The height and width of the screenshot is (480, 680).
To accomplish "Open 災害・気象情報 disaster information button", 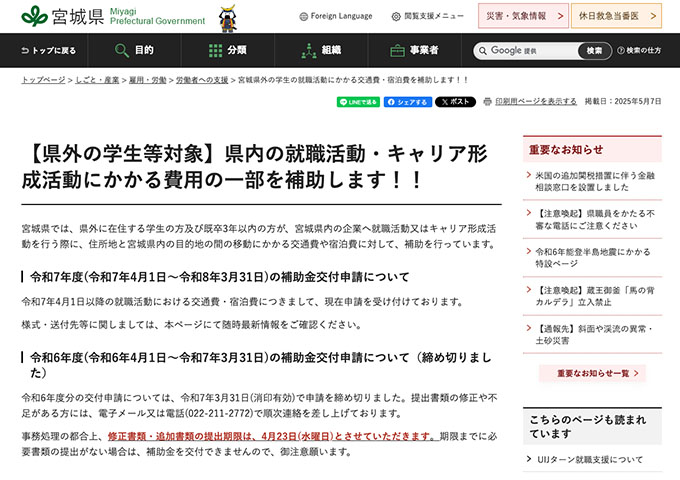I will point(523,16).
